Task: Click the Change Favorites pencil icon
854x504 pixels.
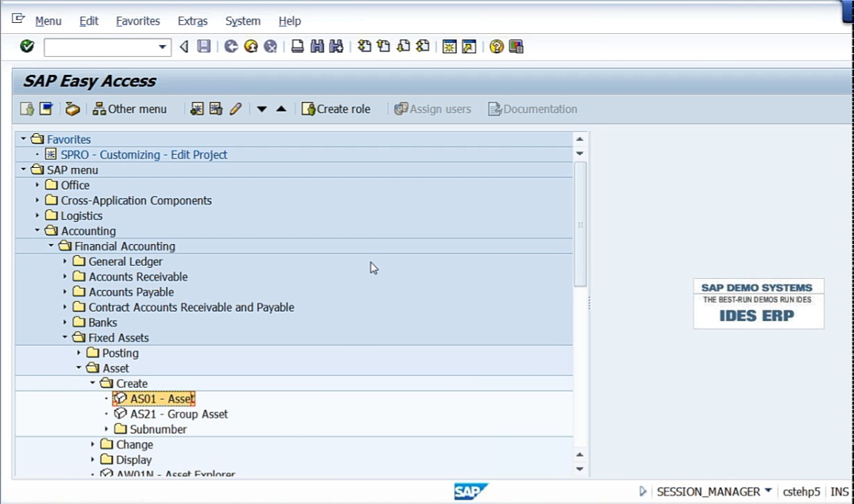Action: (236, 109)
